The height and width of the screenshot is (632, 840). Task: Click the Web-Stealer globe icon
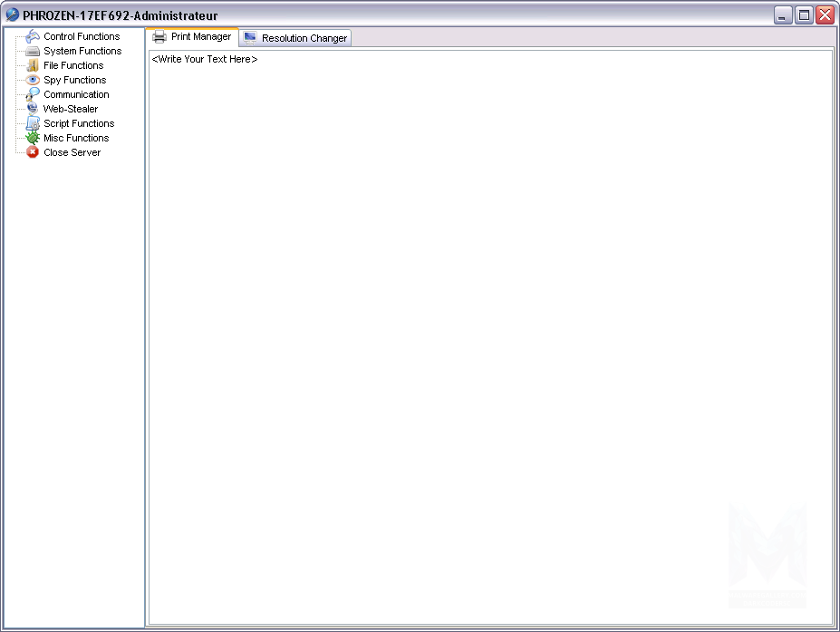tap(33, 109)
